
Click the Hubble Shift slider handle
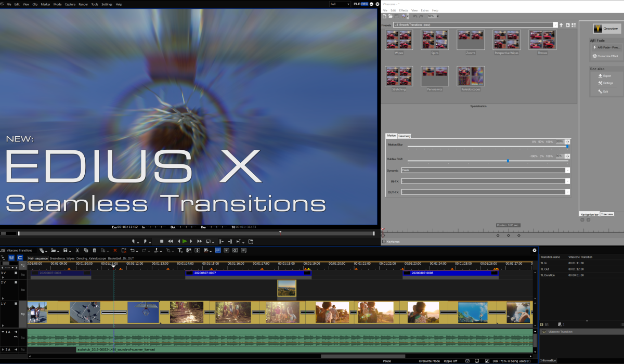coord(508,161)
